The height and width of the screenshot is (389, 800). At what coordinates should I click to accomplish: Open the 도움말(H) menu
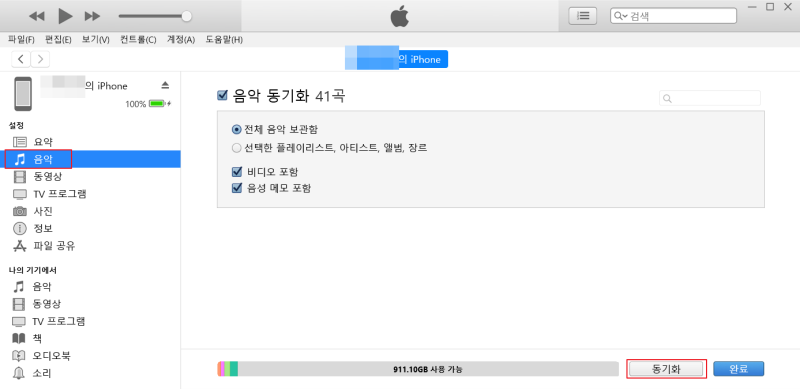224,40
